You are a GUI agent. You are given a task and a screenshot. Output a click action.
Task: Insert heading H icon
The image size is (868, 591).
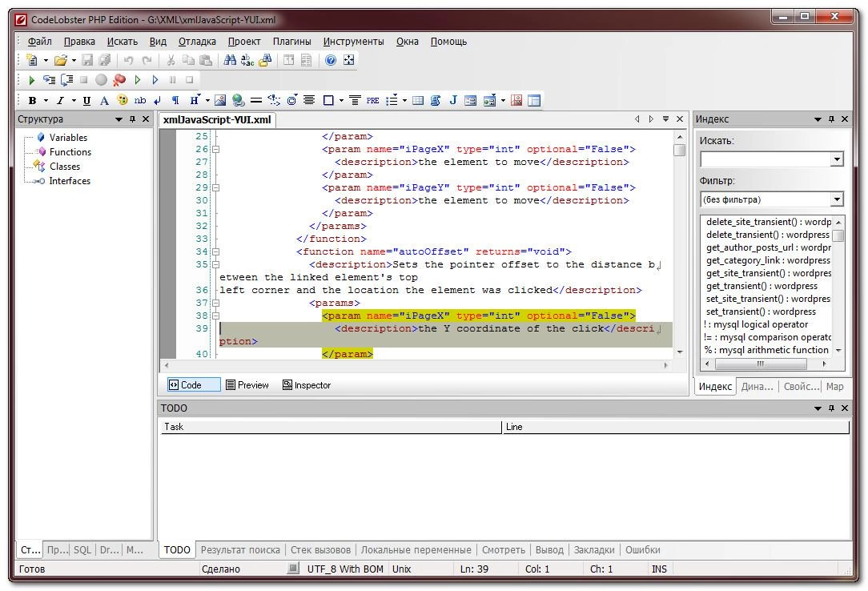tap(195, 100)
